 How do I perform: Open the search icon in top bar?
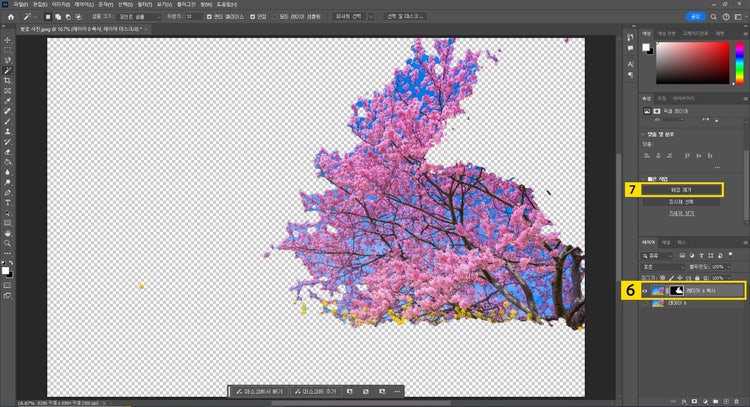point(713,17)
